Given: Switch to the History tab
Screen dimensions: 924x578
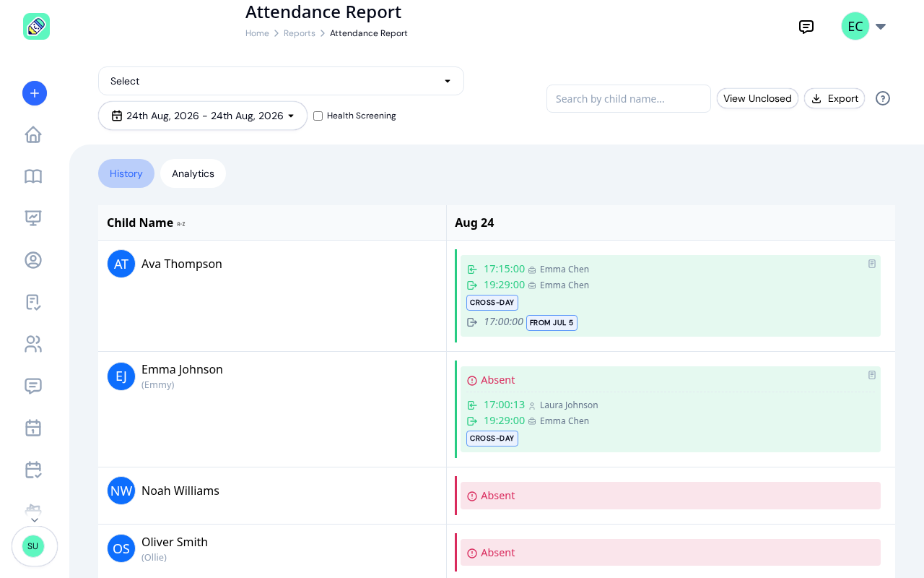Looking at the screenshot, I should pos(126,173).
